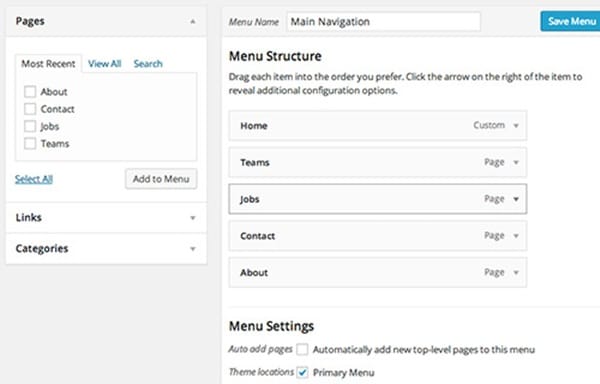Check the Contact page checkbox
Screen dimensions: 600x384
pyautogui.click(x=30, y=109)
